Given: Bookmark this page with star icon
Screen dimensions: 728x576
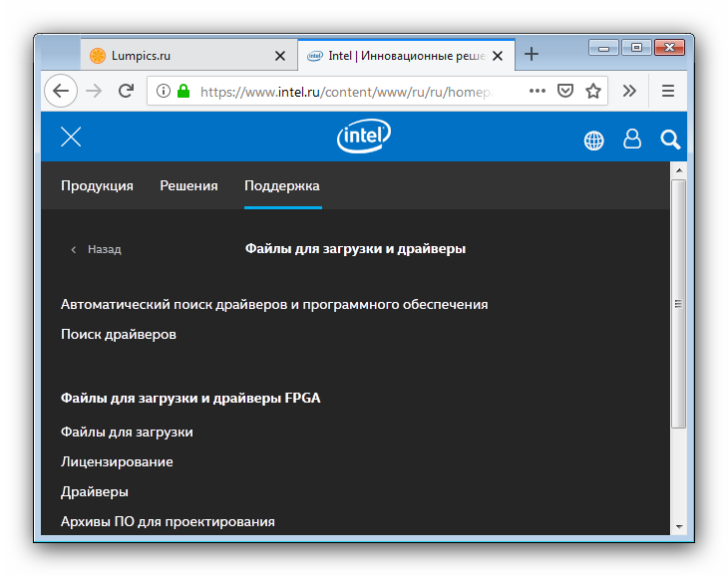Looking at the screenshot, I should point(593,91).
